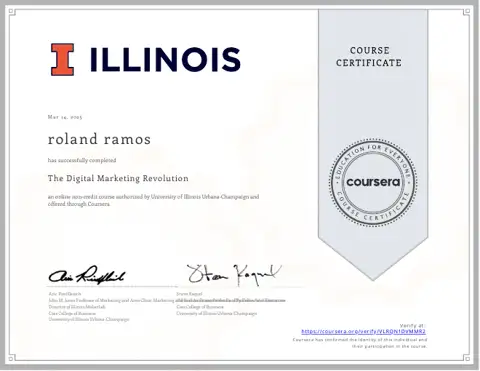Click the 'Verify at:' label

click(413, 325)
